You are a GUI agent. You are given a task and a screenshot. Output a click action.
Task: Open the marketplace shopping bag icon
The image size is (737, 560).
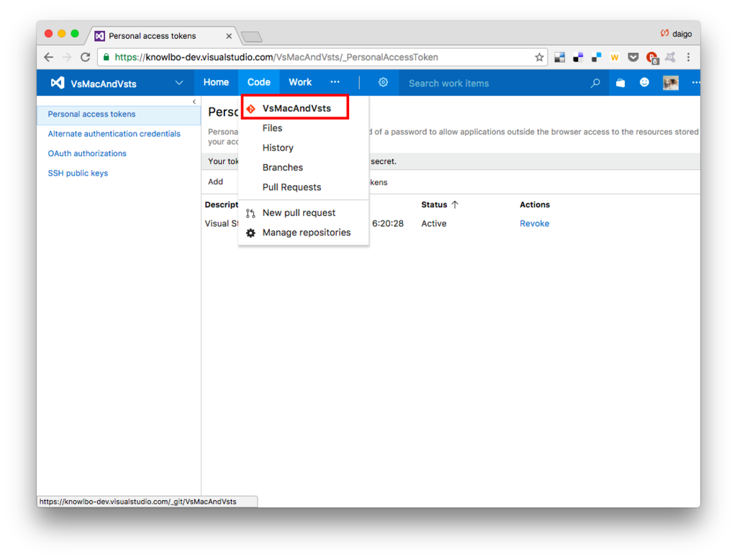(620, 83)
